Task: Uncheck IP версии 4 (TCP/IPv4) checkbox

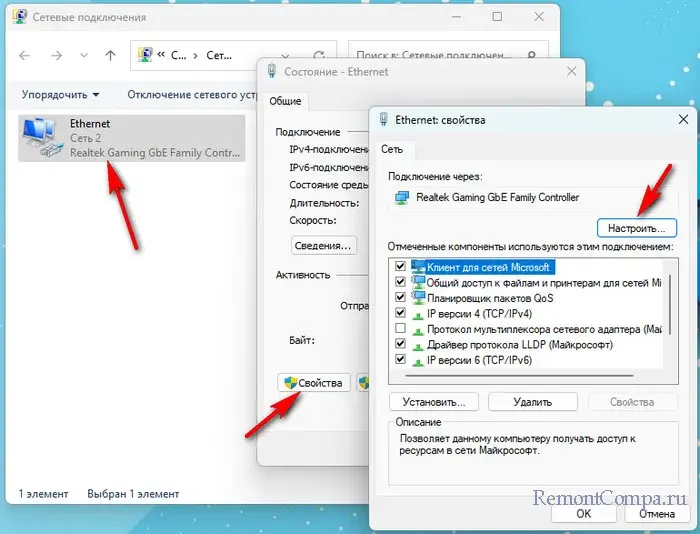Action: point(400,313)
